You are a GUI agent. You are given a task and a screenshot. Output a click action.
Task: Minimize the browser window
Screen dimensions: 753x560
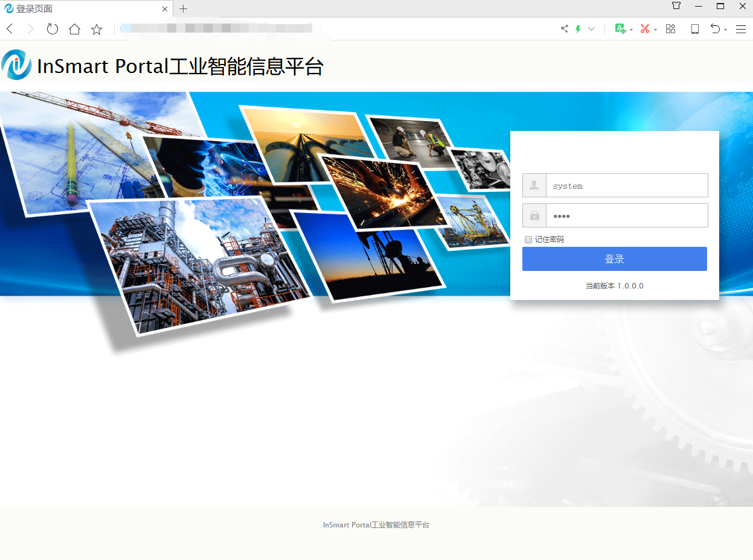click(699, 6)
